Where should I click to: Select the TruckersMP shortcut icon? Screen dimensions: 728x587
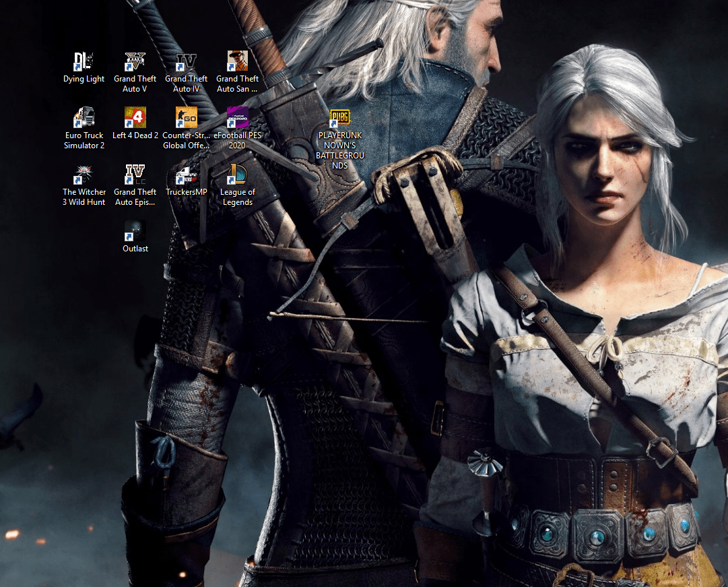pyautogui.click(x=186, y=175)
